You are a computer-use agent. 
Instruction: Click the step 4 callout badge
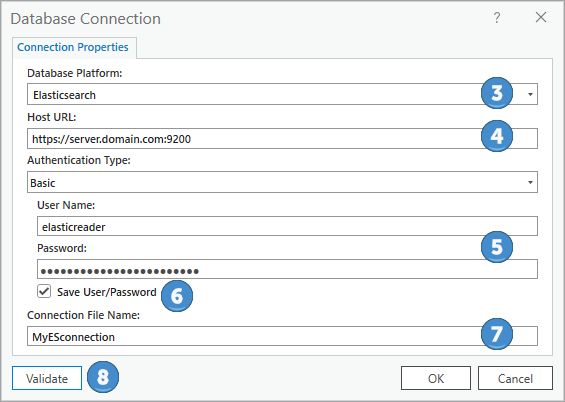[497, 136]
